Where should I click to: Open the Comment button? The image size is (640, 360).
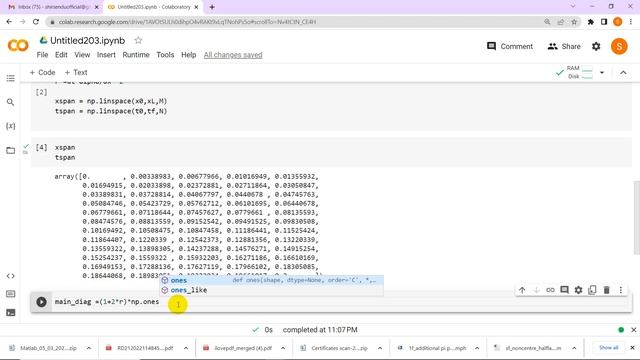click(510, 47)
